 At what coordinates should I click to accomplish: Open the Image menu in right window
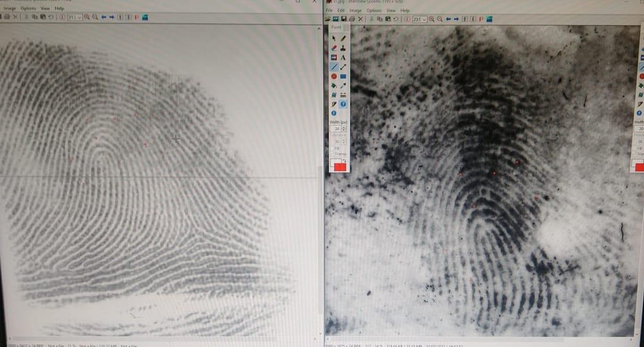[x=355, y=10]
